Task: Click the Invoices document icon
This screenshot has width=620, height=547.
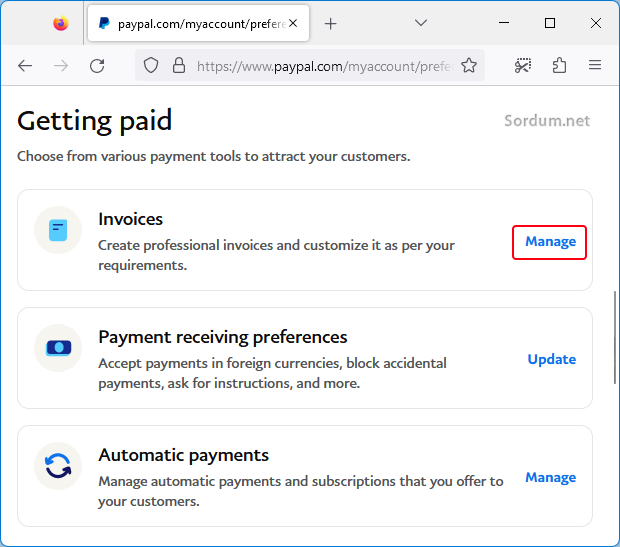Action: [58, 230]
